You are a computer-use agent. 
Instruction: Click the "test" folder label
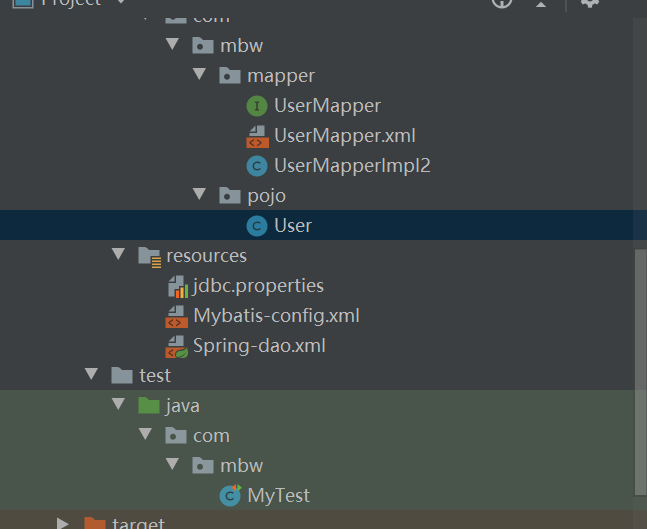point(155,376)
